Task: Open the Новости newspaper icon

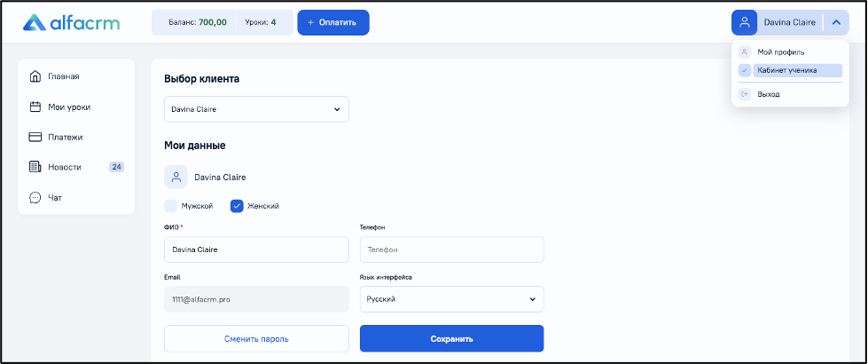Action: tap(35, 167)
